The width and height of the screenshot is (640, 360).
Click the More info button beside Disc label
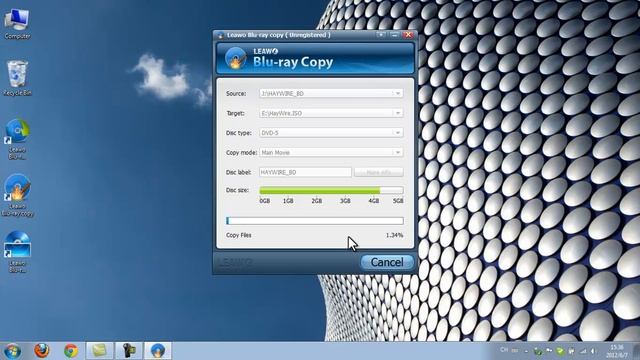pos(379,172)
